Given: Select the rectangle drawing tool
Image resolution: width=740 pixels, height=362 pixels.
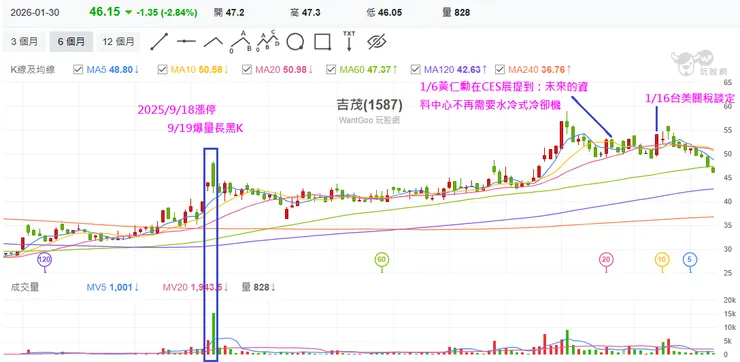Looking at the screenshot, I should click(322, 42).
